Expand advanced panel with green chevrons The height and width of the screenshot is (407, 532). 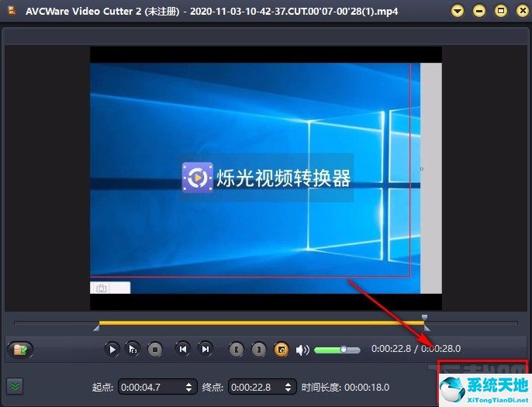coord(15,386)
